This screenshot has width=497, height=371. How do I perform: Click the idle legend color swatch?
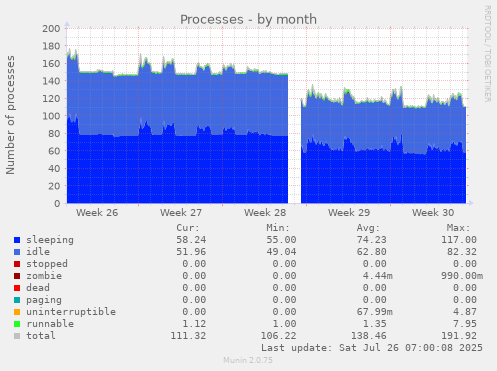click(x=17, y=252)
